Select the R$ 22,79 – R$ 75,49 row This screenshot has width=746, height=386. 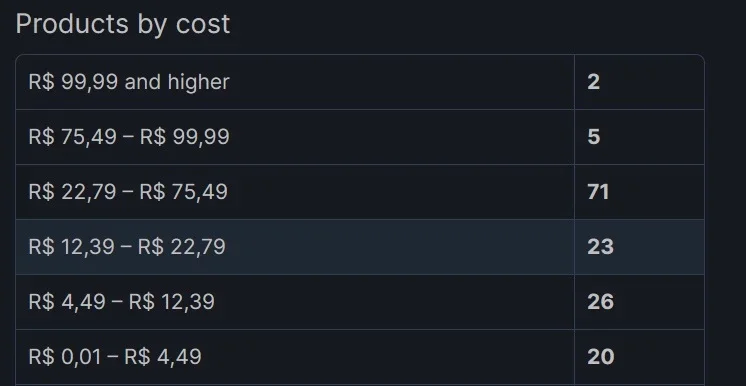coord(360,192)
